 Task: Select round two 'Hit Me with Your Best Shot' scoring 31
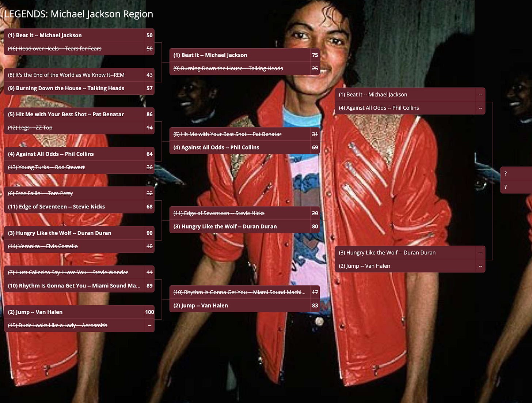245,134
